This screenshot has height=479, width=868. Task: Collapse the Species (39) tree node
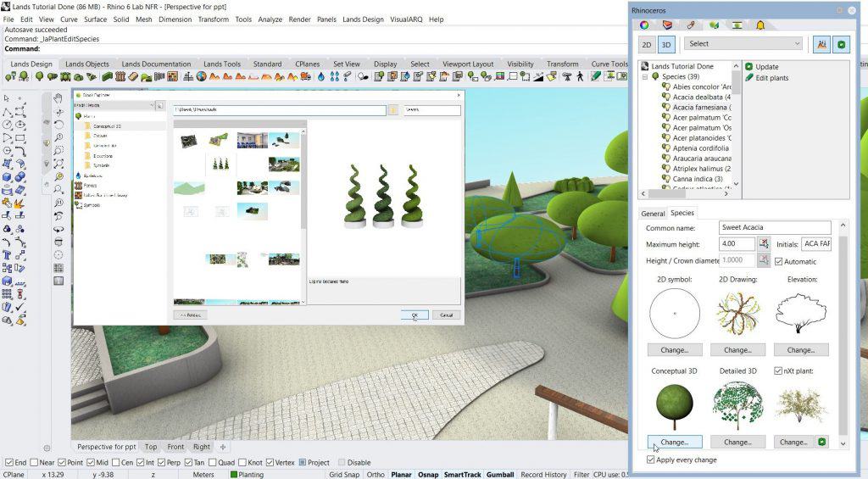(x=645, y=76)
